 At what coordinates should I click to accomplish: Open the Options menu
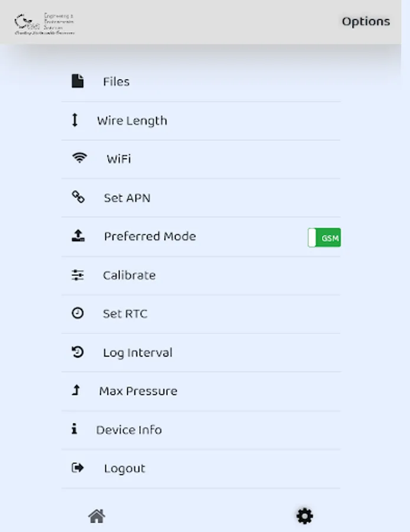(x=366, y=21)
